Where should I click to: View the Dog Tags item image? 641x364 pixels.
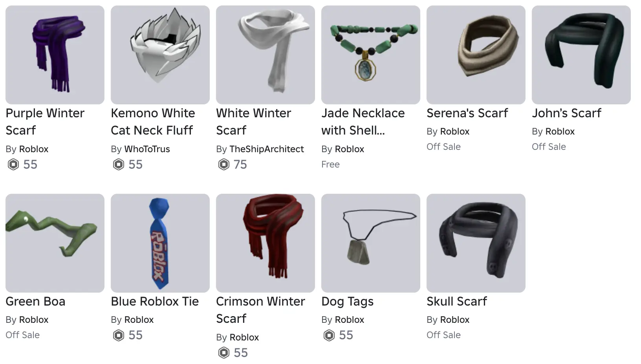point(371,243)
